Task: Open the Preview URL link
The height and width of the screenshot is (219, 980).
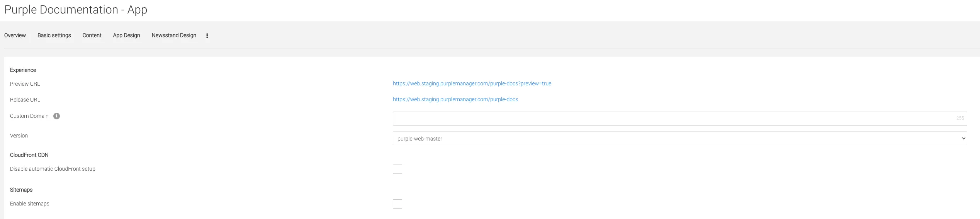Action: (x=472, y=83)
